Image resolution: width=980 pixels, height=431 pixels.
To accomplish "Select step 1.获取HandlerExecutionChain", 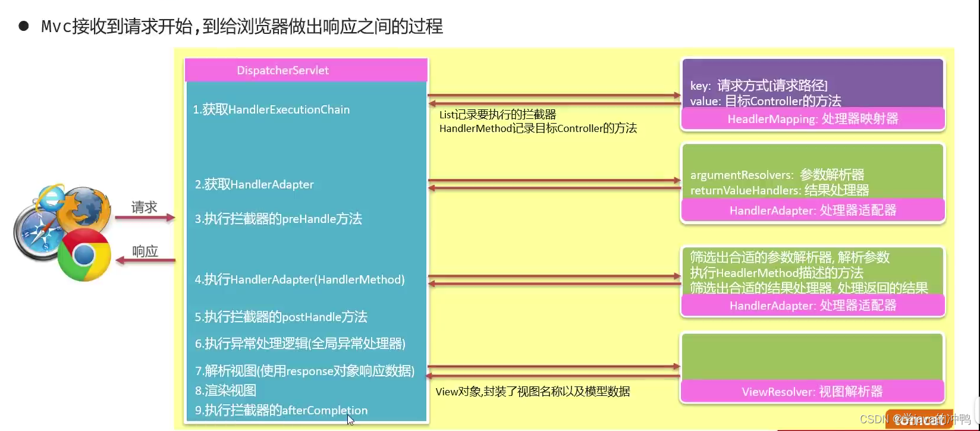I will coord(271,109).
